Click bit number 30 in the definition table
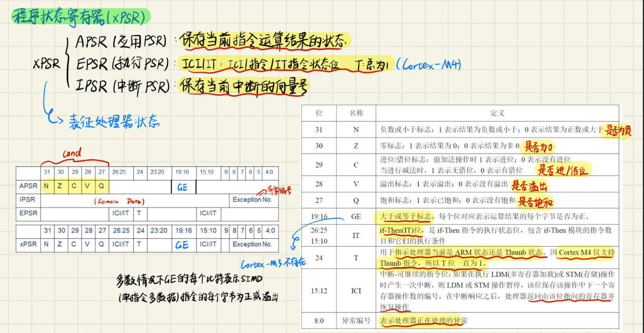644x333 pixels. 319,145
